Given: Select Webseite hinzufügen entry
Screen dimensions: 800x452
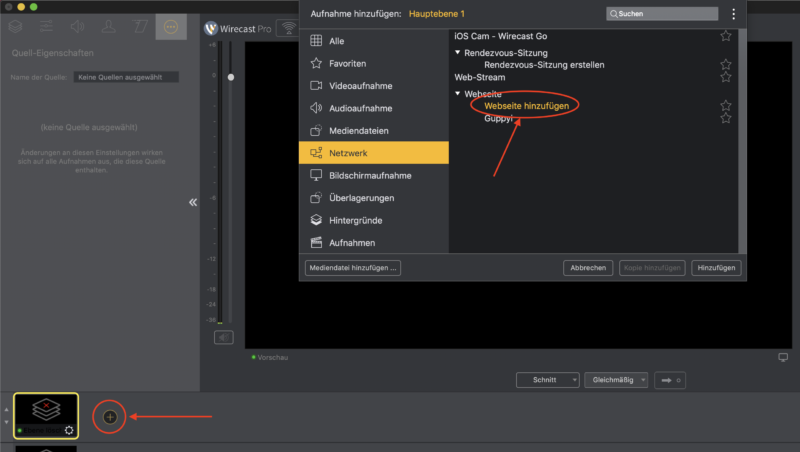Looking at the screenshot, I should pyautogui.click(x=527, y=106).
